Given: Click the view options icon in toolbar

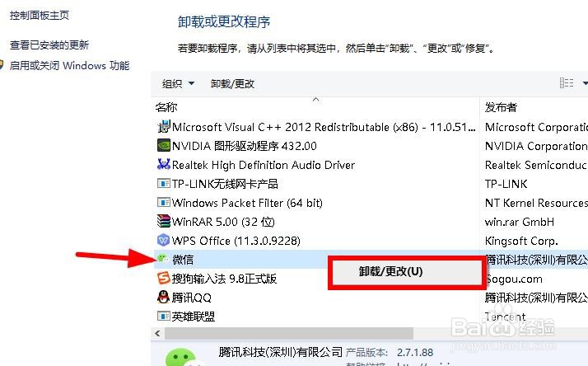Looking at the screenshot, I should [x=567, y=82].
